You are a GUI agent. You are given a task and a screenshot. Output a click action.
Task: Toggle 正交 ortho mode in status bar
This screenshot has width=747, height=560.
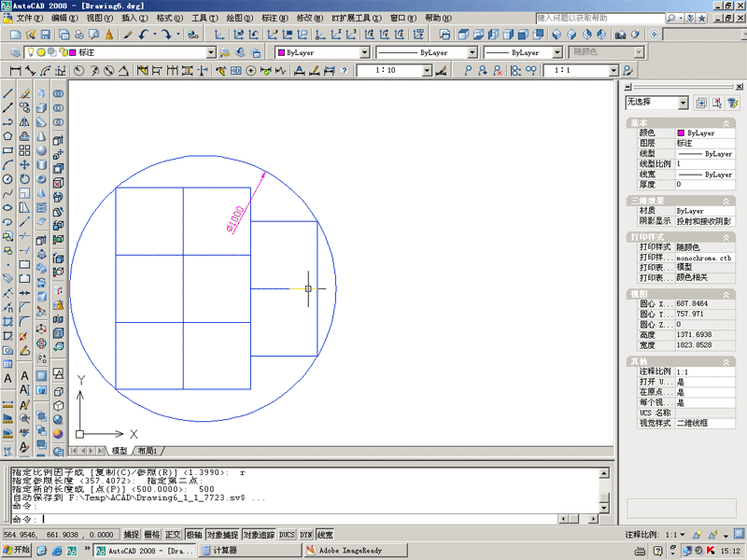pos(173,535)
